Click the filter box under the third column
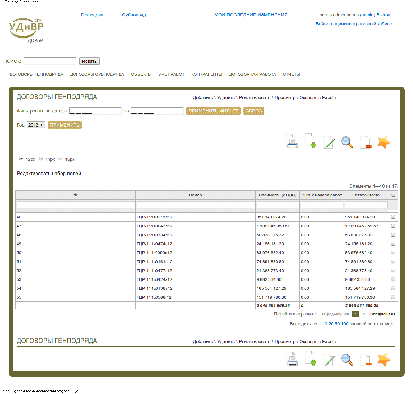Screen dimensions: 413x394 click(277, 205)
